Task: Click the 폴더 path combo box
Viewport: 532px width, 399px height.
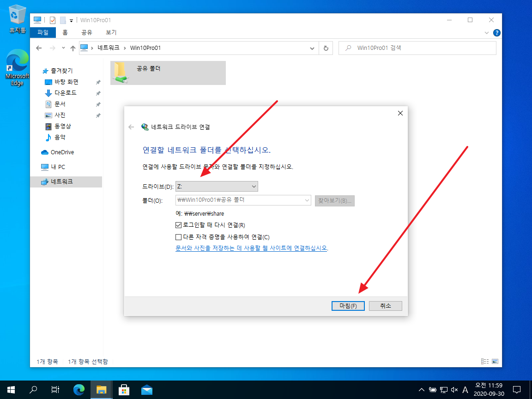Action: click(243, 200)
